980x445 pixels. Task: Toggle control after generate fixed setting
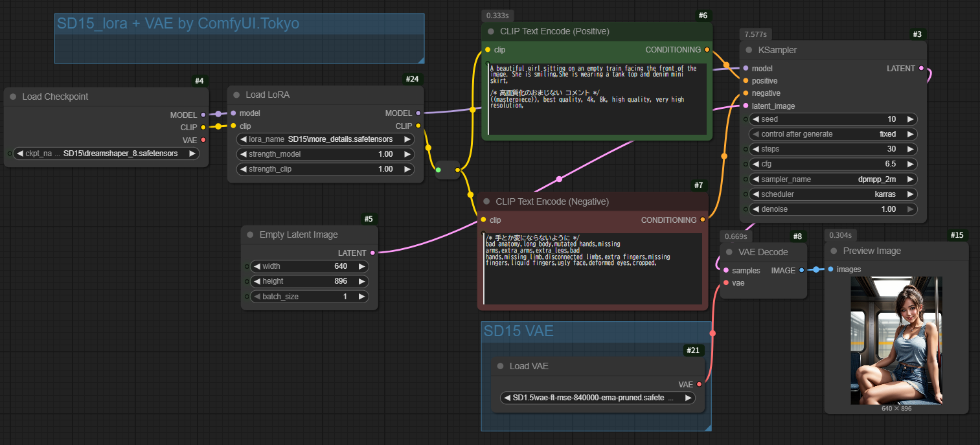click(x=834, y=134)
